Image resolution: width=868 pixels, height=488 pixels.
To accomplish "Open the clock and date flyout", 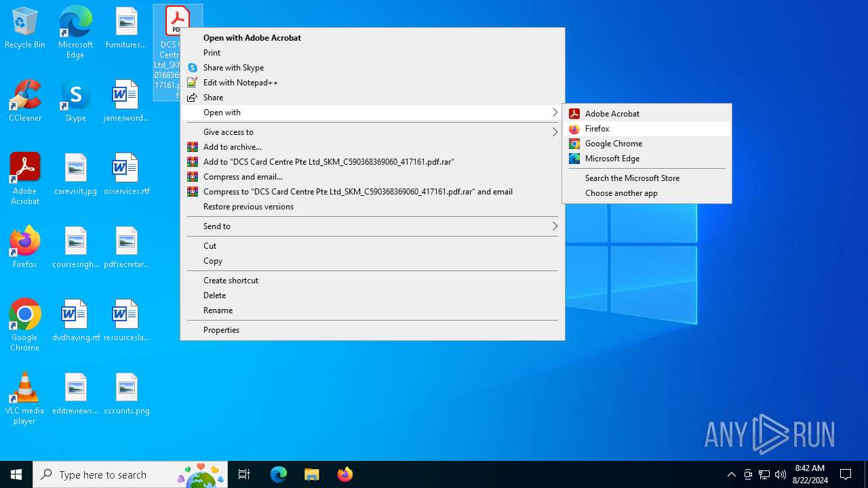I will pos(810,474).
